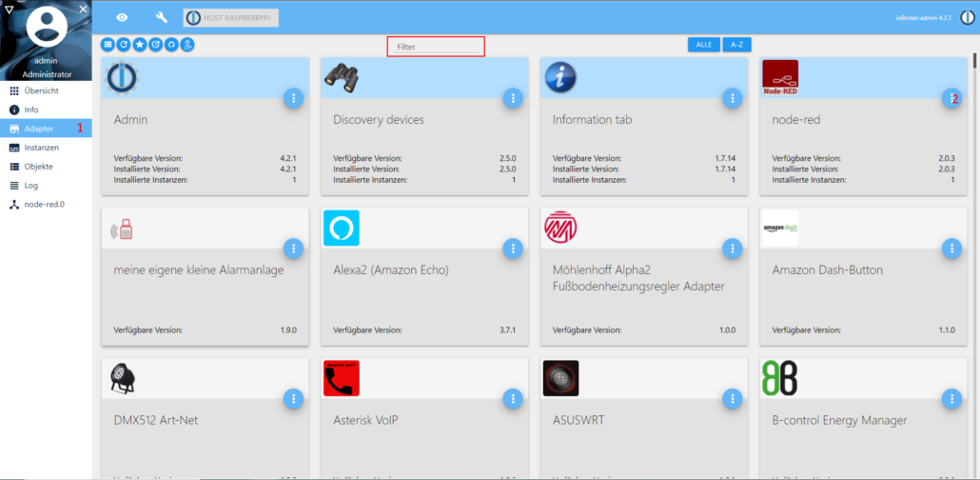Click the vertical scrollbar on right
Image resolution: width=980 pixels, height=480 pixels.
975,61
